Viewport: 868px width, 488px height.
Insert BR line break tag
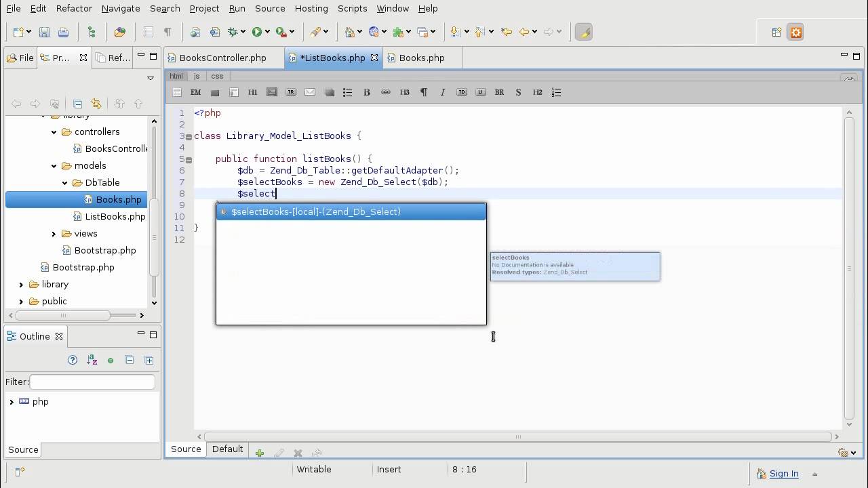click(500, 92)
